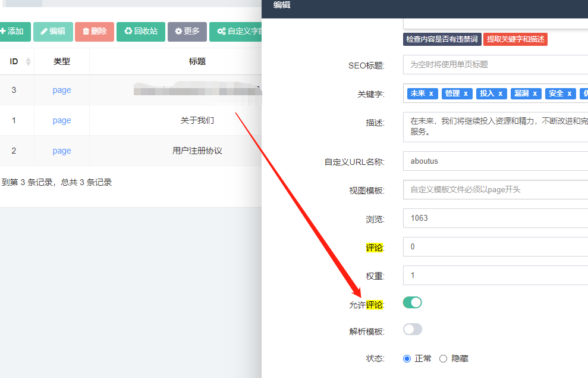Focus the 视图模板 input field
This screenshot has height=378, width=588.
point(495,189)
